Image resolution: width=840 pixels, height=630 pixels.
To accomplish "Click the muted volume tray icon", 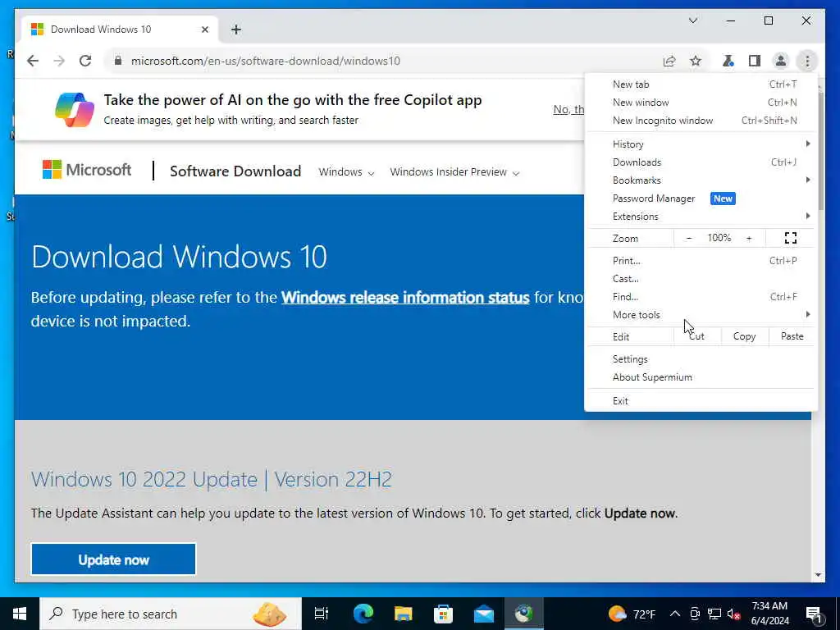I will coord(733,614).
